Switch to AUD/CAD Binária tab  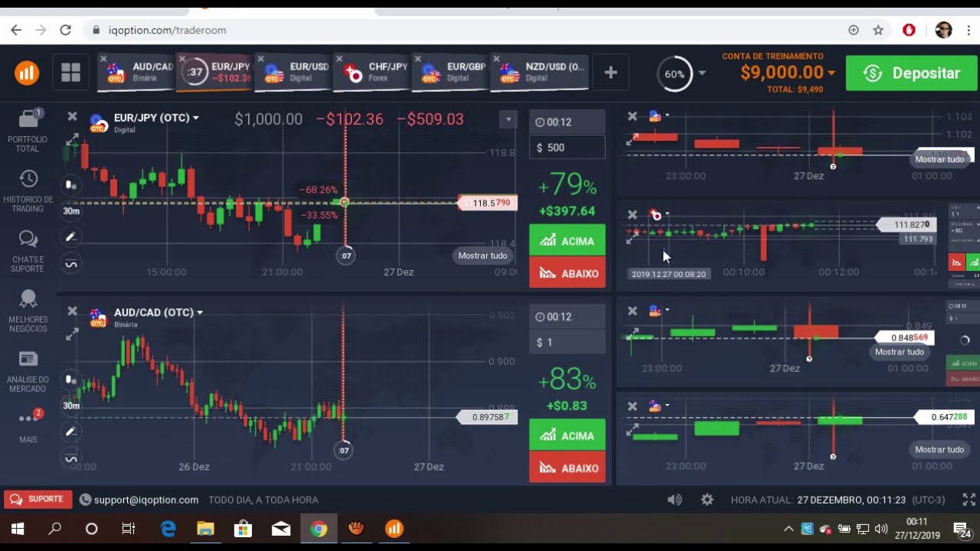coord(136,73)
